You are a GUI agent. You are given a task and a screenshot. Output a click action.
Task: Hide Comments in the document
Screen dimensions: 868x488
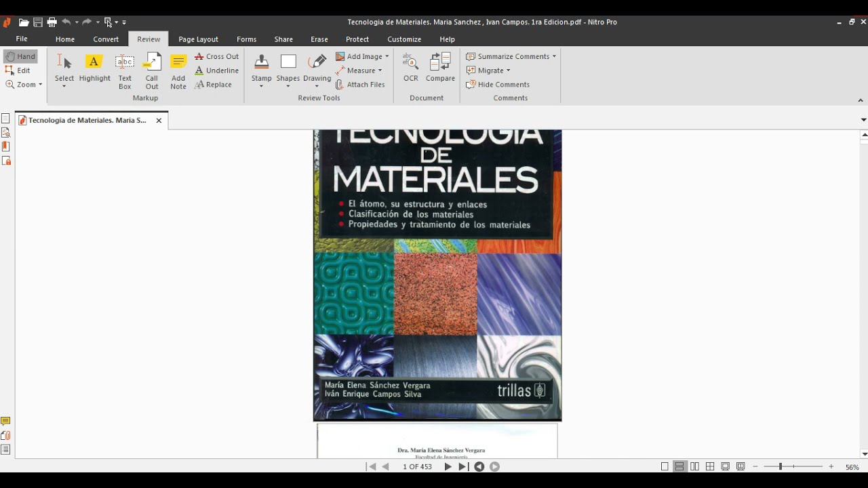click(498, 85)
